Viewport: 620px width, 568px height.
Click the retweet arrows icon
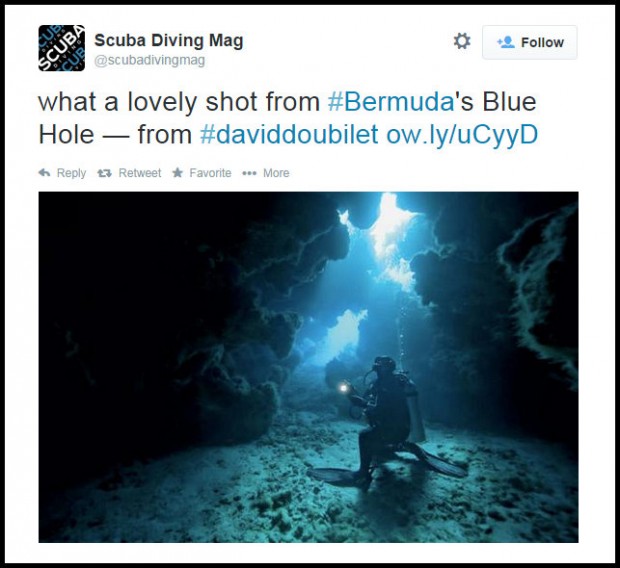pyautogui.click(x=105, y=173)
